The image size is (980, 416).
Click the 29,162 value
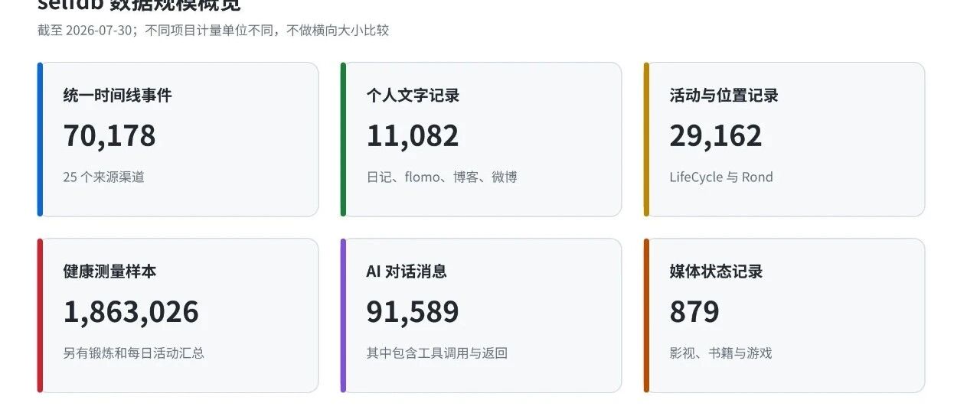(x=716, y=135)
